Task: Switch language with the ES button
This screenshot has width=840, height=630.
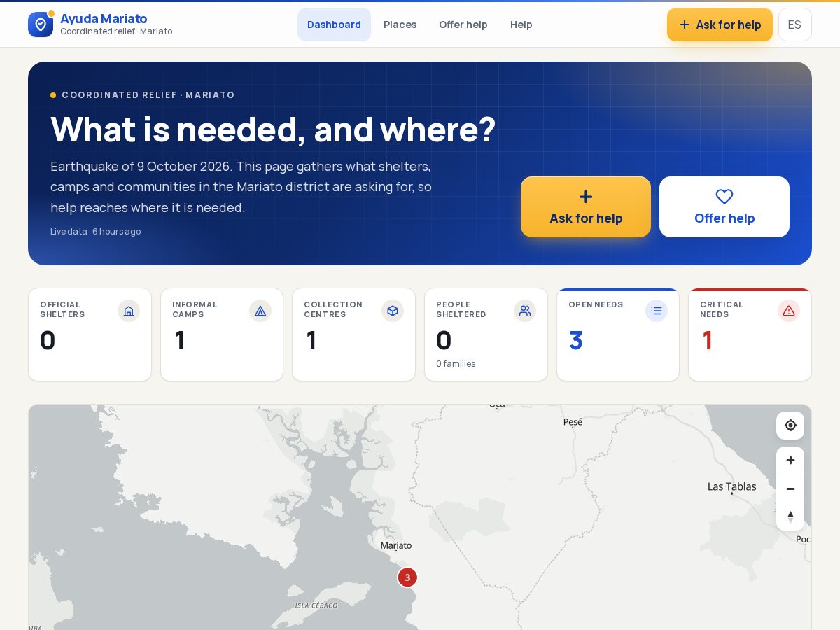Action: tap(794, 24)
